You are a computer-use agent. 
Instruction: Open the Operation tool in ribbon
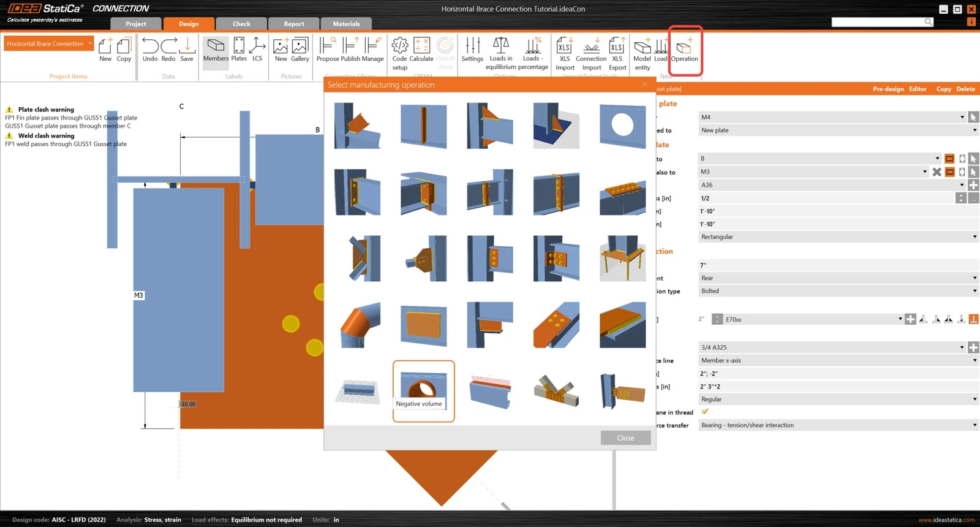click(684, 50)
